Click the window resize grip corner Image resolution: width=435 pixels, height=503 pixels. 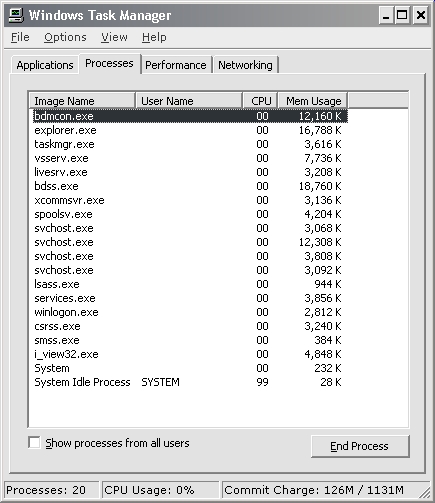coord(425,492)
